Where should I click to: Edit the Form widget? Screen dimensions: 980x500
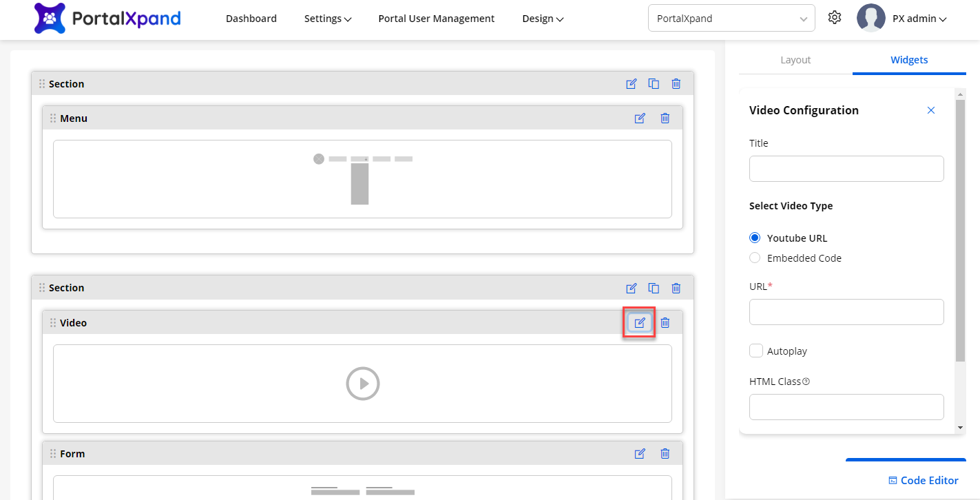[640, 453]
